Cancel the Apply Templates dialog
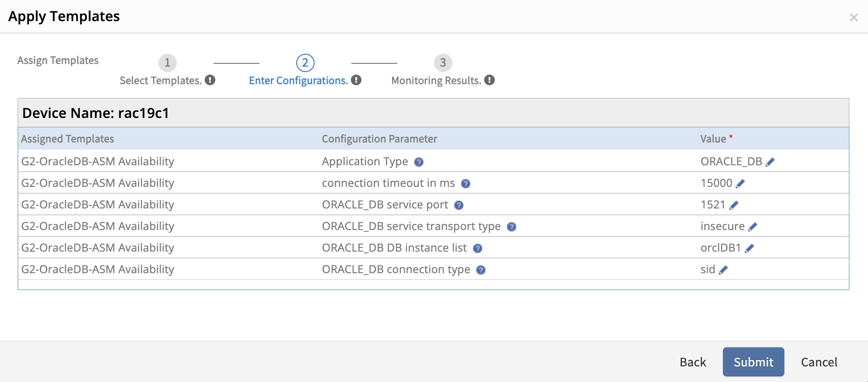 coord(819,362)
